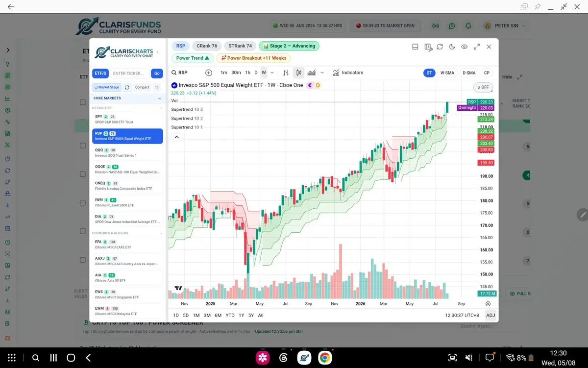Sort the watchlist with the up-down arrows icon
Viewport: 588px width, 368px height.
[x=157, y=87]
